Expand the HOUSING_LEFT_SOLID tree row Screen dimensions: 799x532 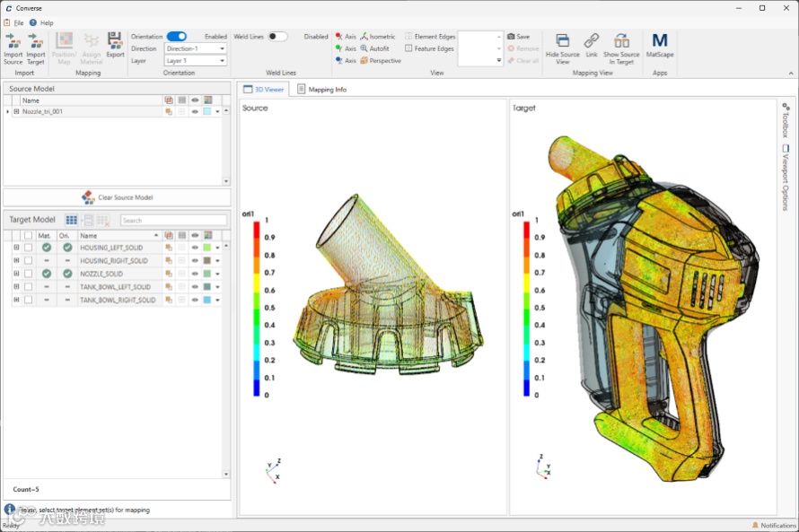click(16, 248)
